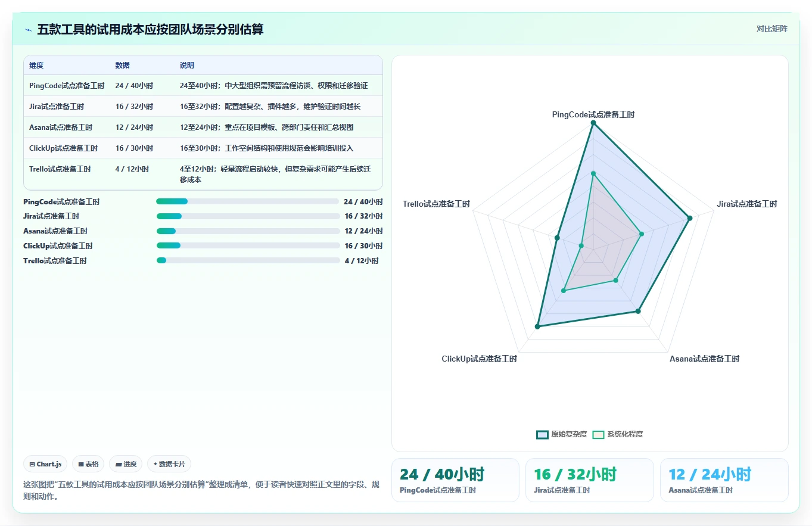Click the 对比矩阵 label in the header

772,29
